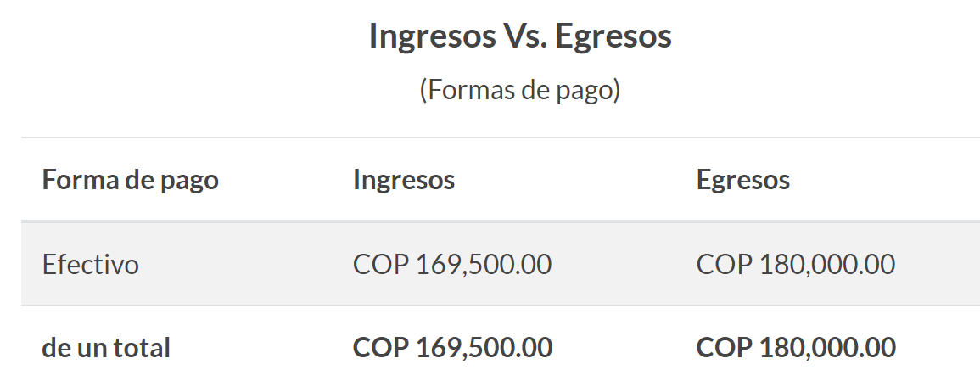This screenshot has width=980, height=381.
Task: Click the bold total egresos COP 180,000.00
Action: 796,348
